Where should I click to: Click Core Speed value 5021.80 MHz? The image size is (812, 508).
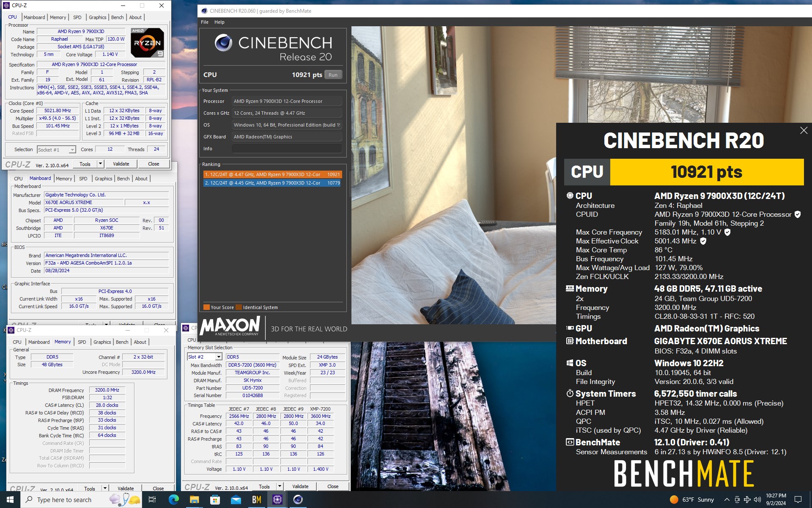click(58, 110)
